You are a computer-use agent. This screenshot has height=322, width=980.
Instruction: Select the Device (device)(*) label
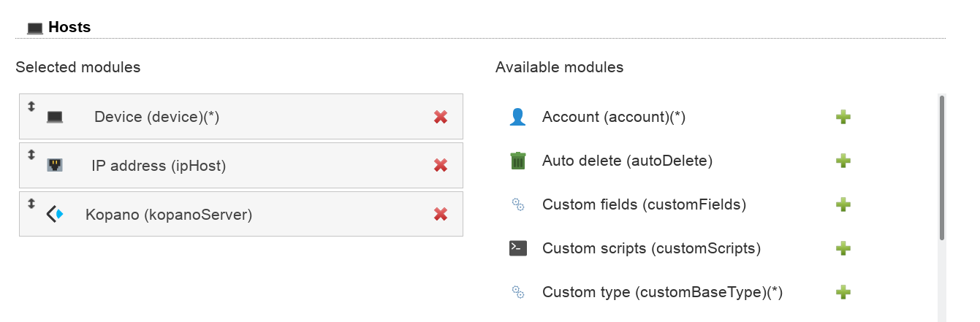coord(156,117)
